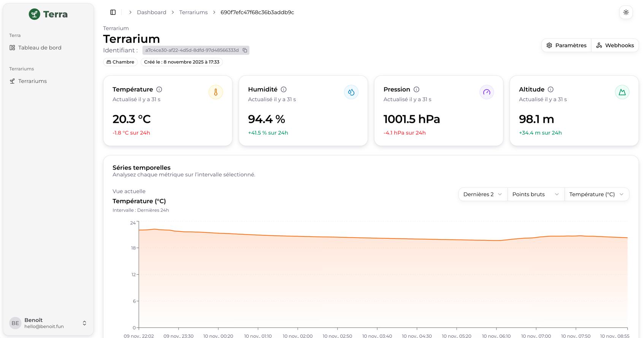644x338 pixels.
Task: Open Tableau de bord in the sidebar
Action: [x=48, y=48]
